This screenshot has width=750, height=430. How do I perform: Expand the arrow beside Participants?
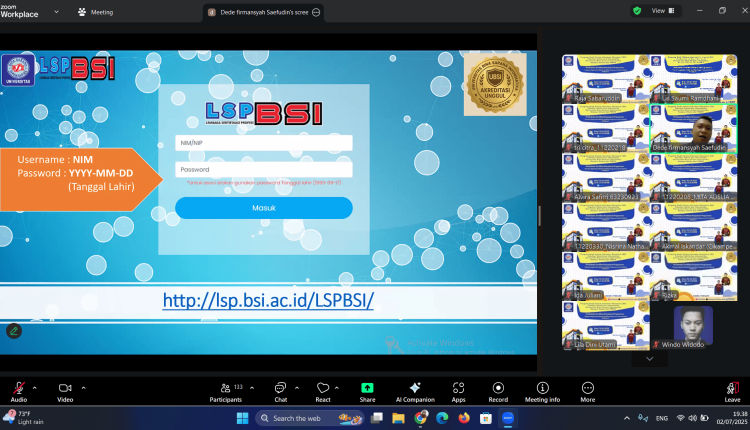click(252, 388)
